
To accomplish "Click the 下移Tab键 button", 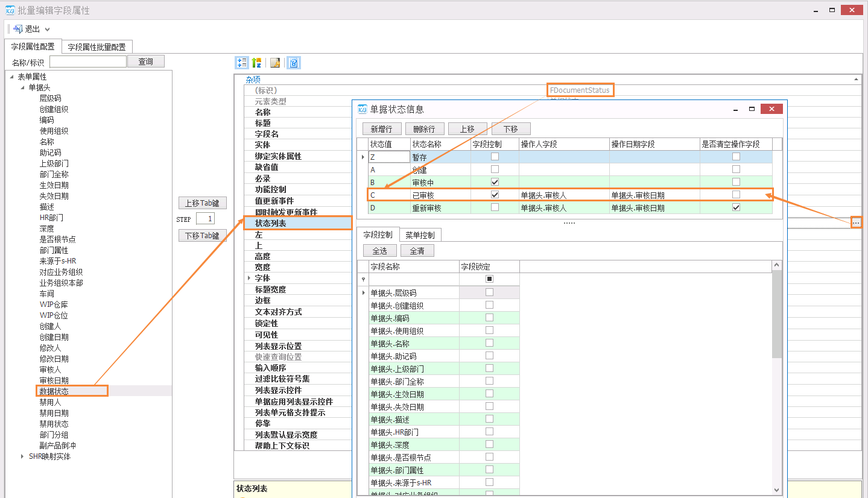I will point(202,236).
